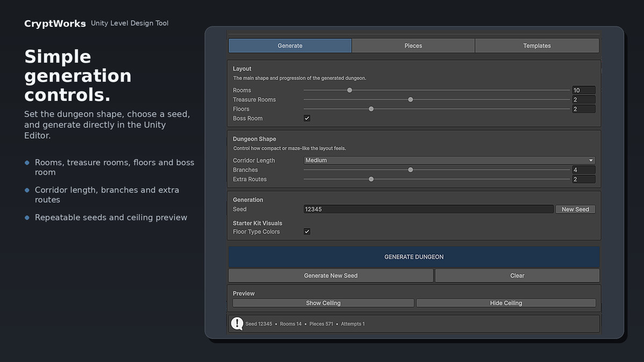Click the info alert icon in status bar
The width and height of the screenshot is (644, 362).
click(x=237, y=323)
